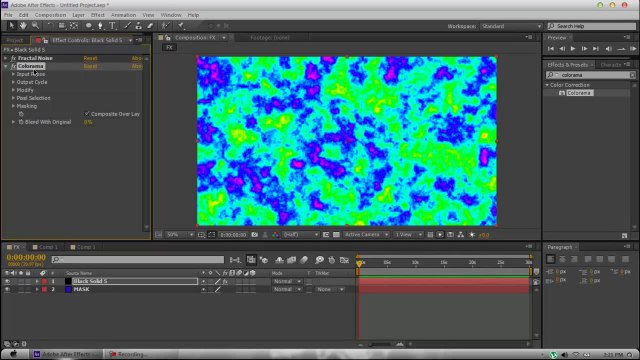Click play in the Preview panel
640x360 pixels.
[573, 49]
